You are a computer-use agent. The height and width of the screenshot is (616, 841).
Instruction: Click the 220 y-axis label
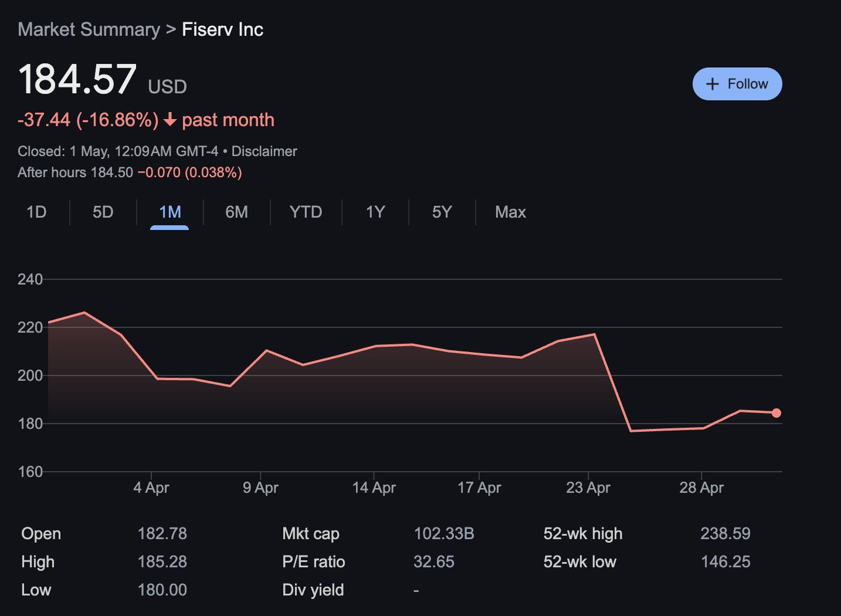30,327
